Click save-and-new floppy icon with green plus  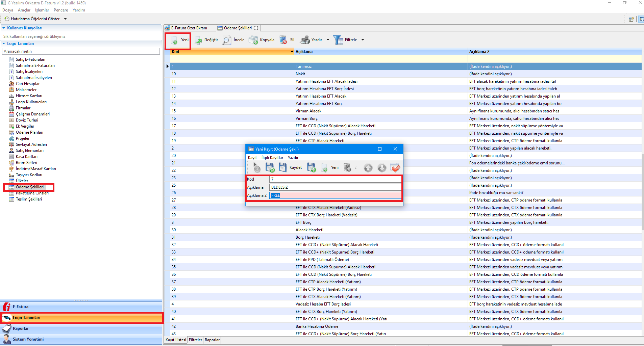[311, 167]
